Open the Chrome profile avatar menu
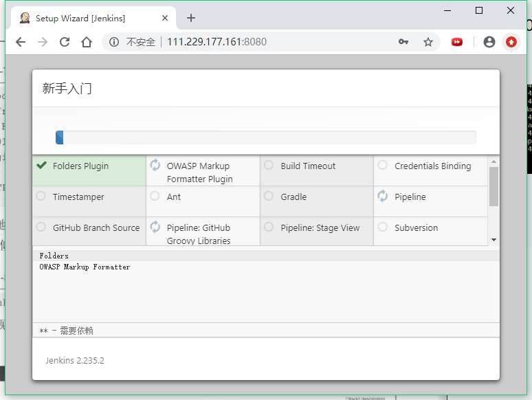 click(489, 42)
